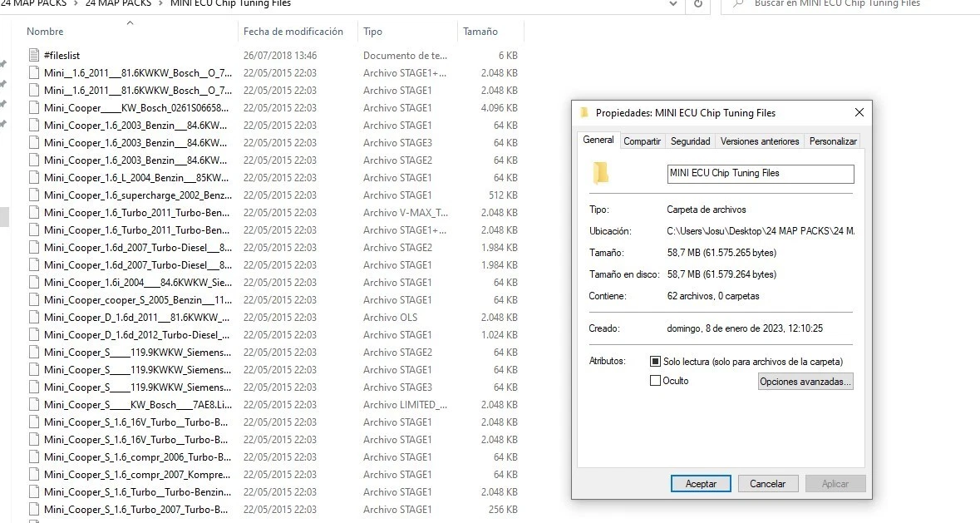
Task: Go to the Personalizar tab
Action: click(833, 141)
